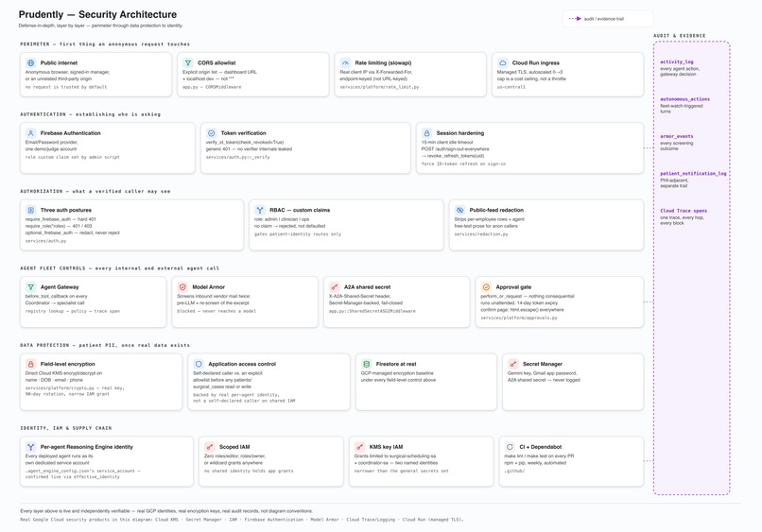Click the branch icon on Per-agent Reasoning Engine identity
Image resolution: width=762 pixels, height=532 pixels.
(30, 447)
